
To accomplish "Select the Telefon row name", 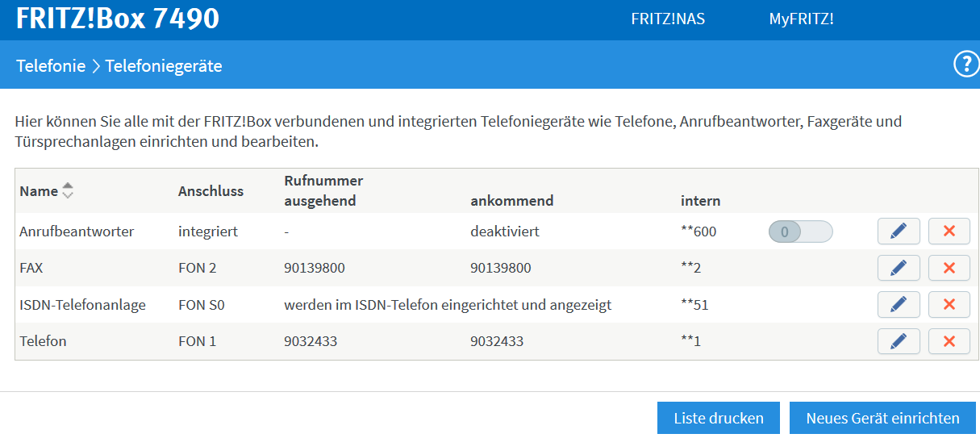I will point(43,341).
